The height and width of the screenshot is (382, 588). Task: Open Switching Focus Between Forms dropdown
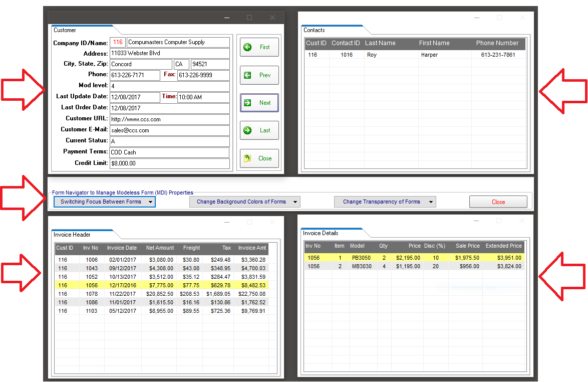104,202
